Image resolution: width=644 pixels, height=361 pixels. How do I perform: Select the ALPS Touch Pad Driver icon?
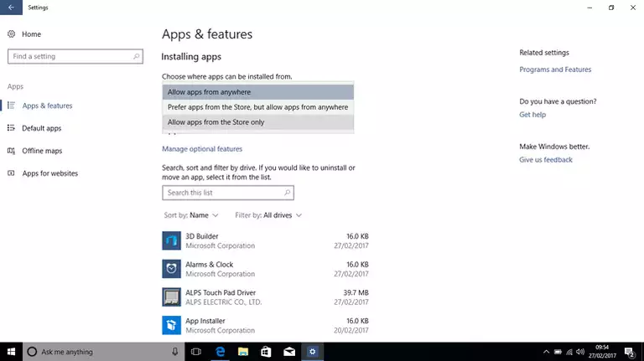tap(171, 297)
